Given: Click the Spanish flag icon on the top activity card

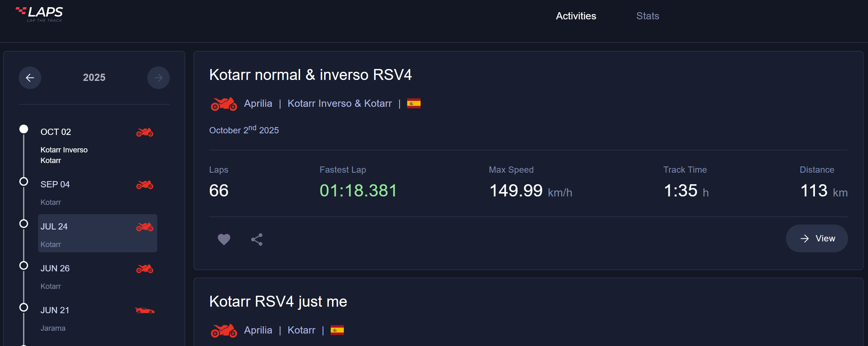Looking at the screenshot, I should [x=413, y=104].
